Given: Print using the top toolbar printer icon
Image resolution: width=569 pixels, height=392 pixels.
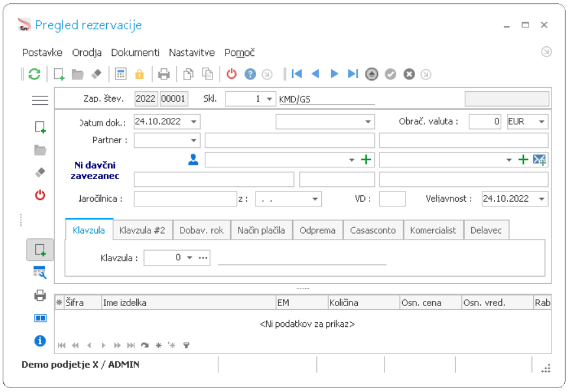Looking at the screenshot, I should [x=164, y=74].
